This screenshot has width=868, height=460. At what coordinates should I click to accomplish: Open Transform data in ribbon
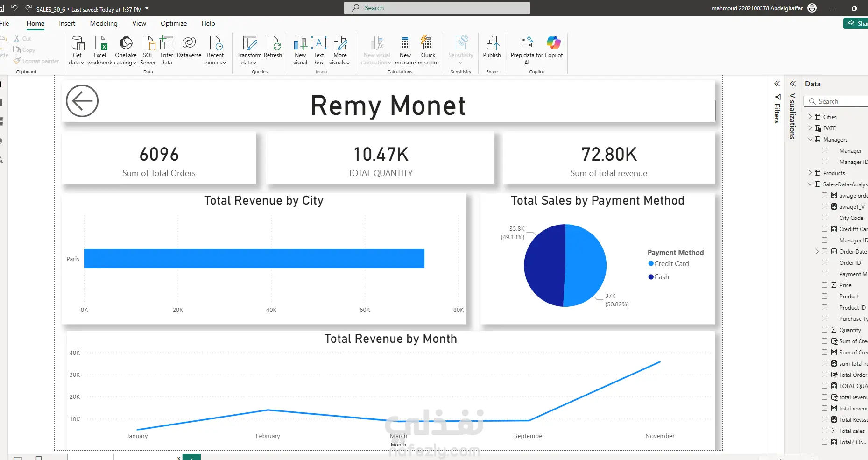[x=250, y=43]
